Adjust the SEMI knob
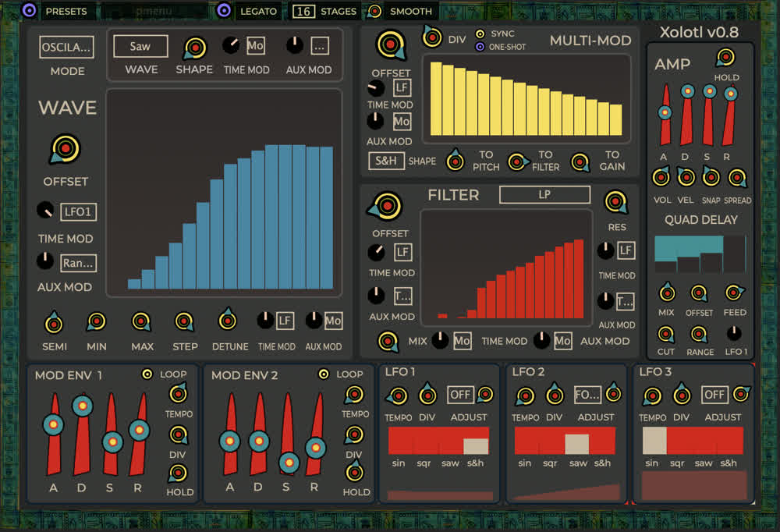 click(54, 324)
